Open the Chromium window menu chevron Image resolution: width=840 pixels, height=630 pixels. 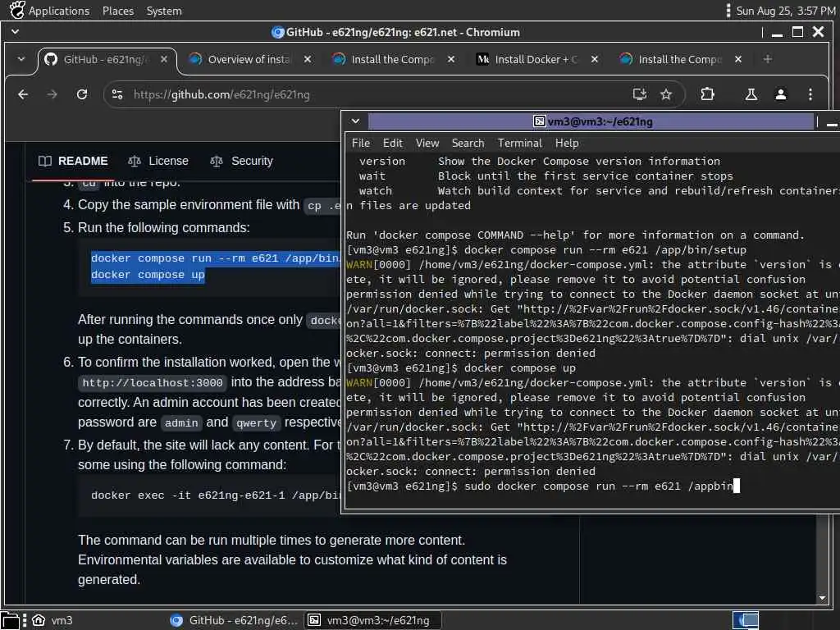click(x=15, y=32)
